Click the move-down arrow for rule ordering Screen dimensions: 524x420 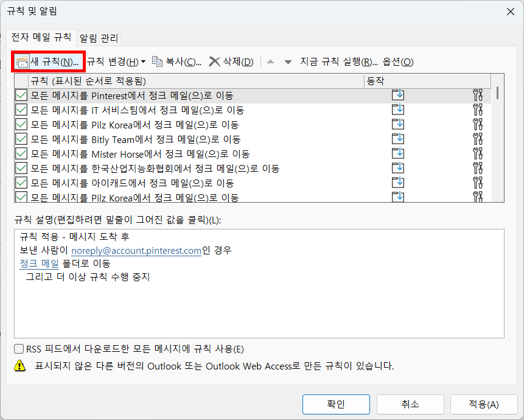coord(287,61)
